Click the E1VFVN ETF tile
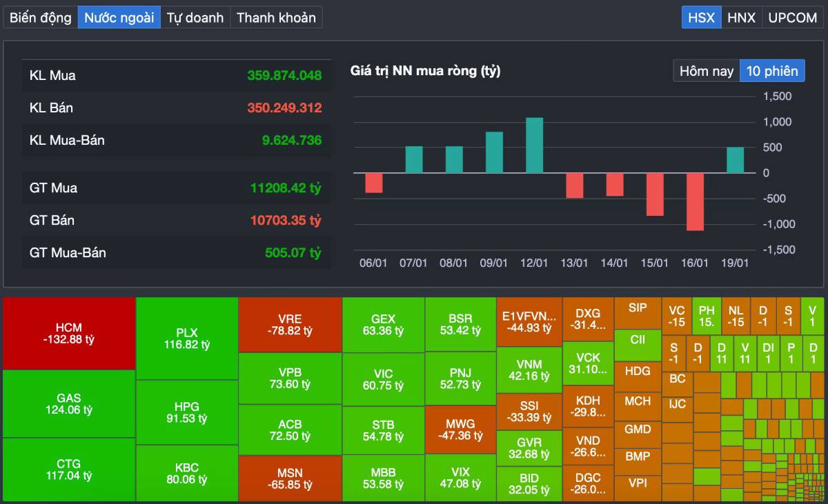 click(529, 322)
